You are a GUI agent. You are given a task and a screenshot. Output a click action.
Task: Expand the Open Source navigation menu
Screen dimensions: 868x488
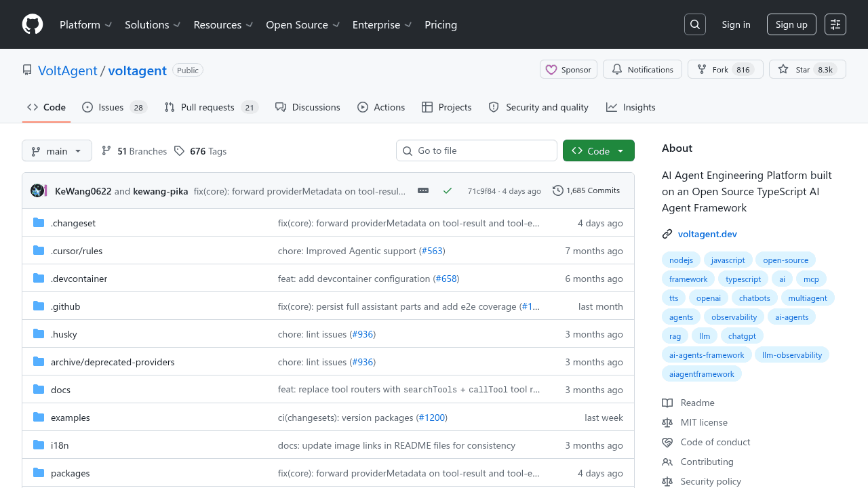tap(302, 24)
